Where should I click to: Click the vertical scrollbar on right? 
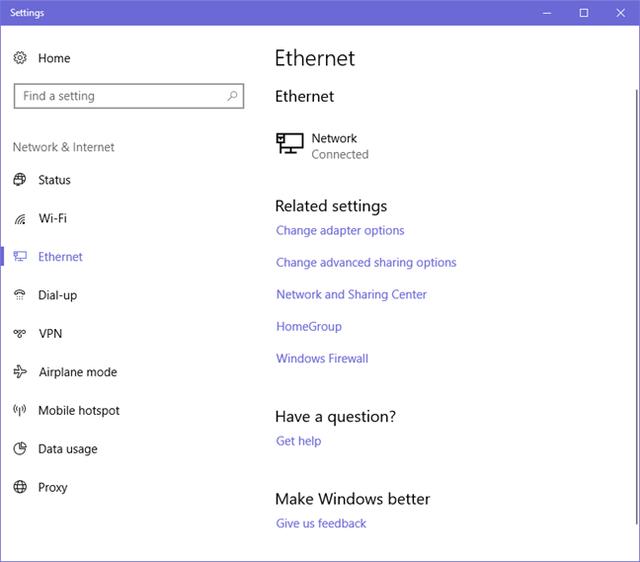(637, 306)
